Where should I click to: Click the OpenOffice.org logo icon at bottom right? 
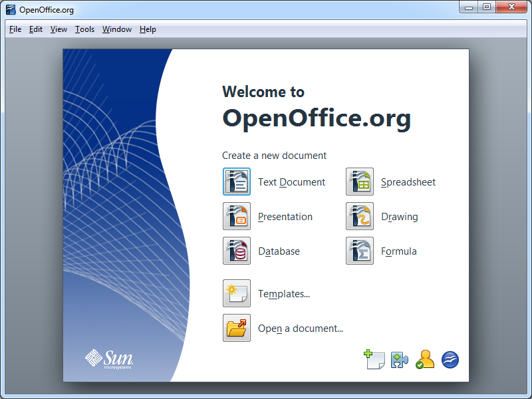(x=450, y=359)
